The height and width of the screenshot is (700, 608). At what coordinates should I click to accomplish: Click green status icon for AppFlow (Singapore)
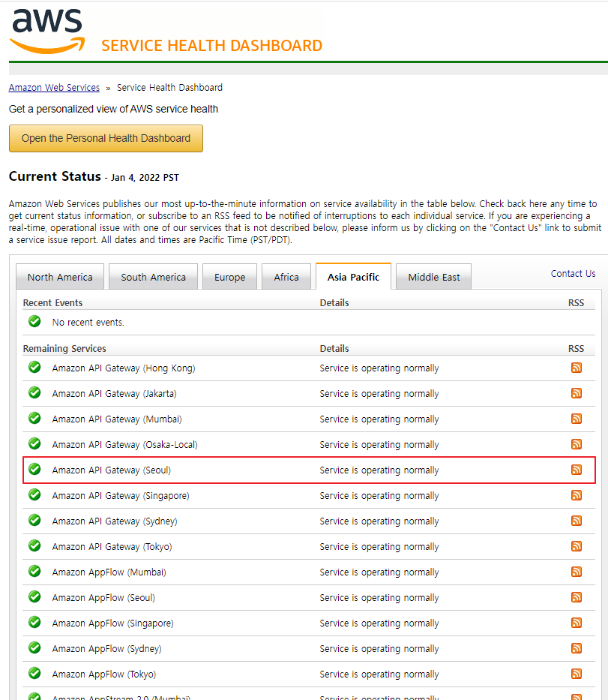pos(34,622)
